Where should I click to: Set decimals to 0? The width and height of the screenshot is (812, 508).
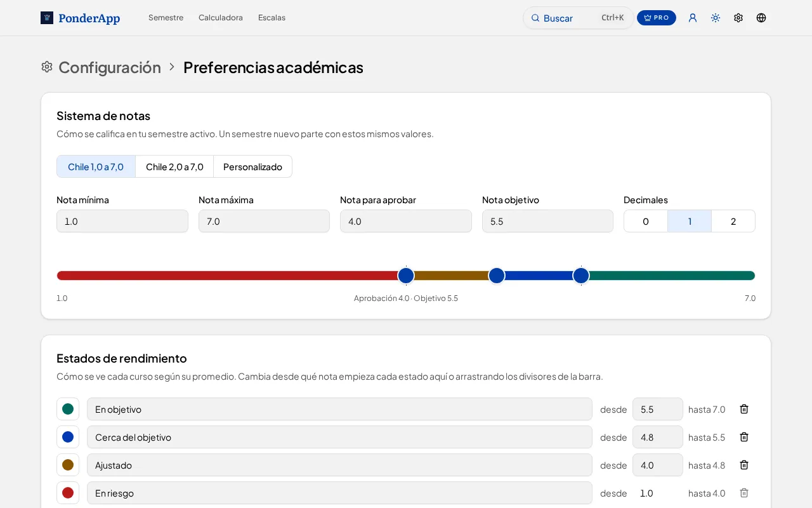pyautogui.click(x=646, y=221)
